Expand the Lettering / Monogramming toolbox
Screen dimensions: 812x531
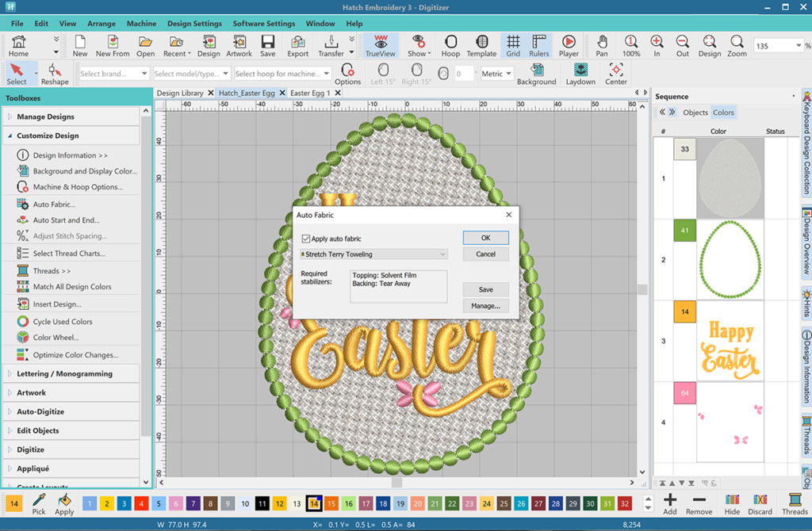pyautogui.click(x=64, y=373)
